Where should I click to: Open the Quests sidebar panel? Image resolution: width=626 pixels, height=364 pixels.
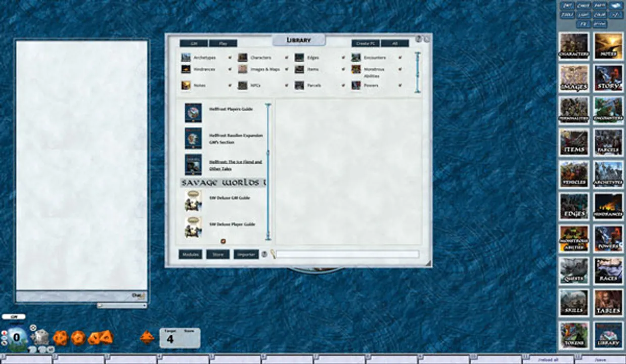pyautogui.click(x=574, y=270)
